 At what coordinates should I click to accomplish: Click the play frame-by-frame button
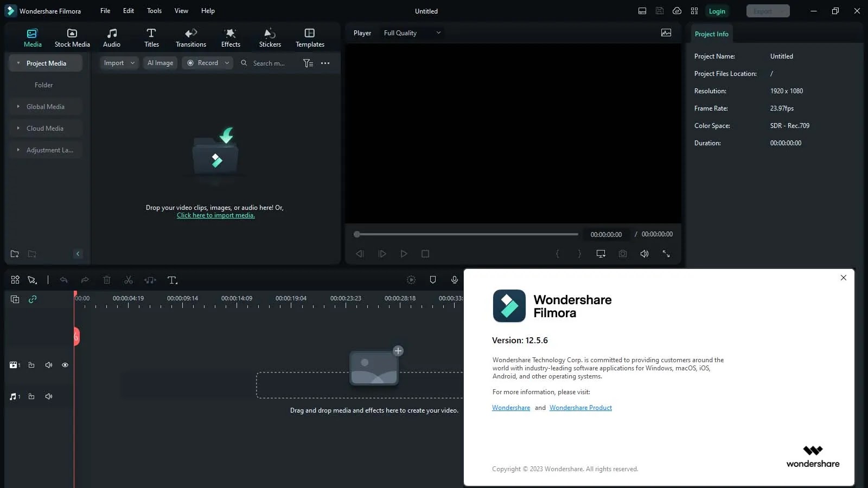pyautogui.click(x=382, y=254)
